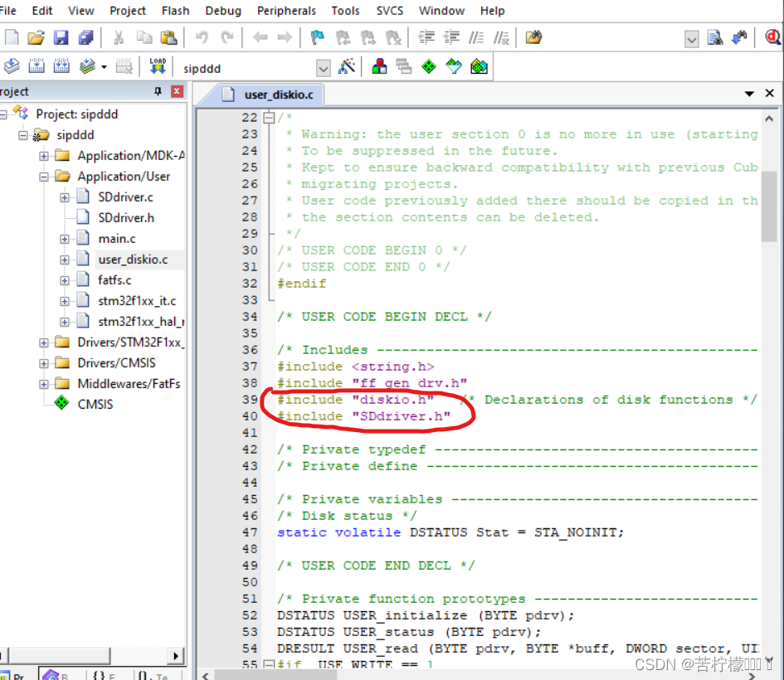Save the current file

61,37
